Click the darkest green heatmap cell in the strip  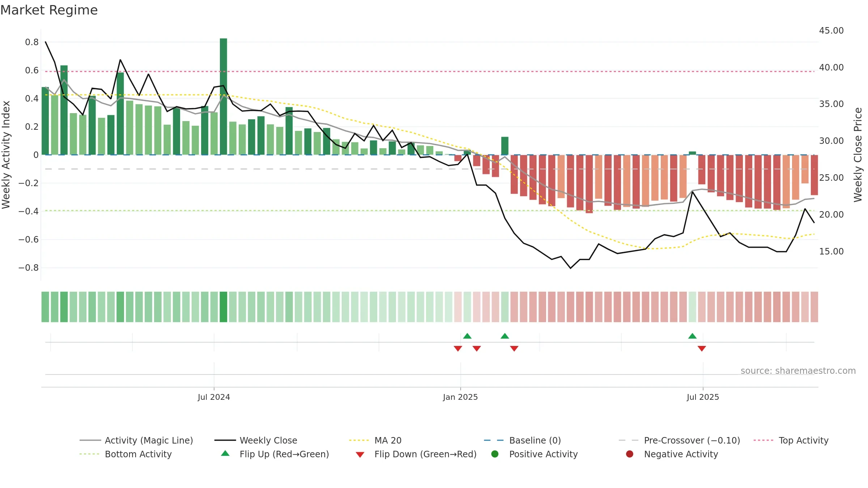point(224,307)
